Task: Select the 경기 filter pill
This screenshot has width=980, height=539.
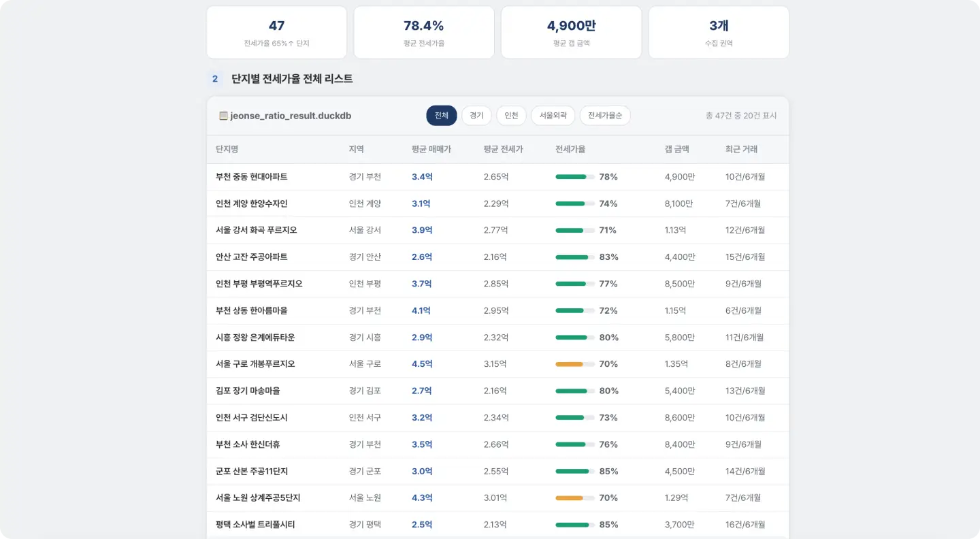Action: [x=476, y=116]
